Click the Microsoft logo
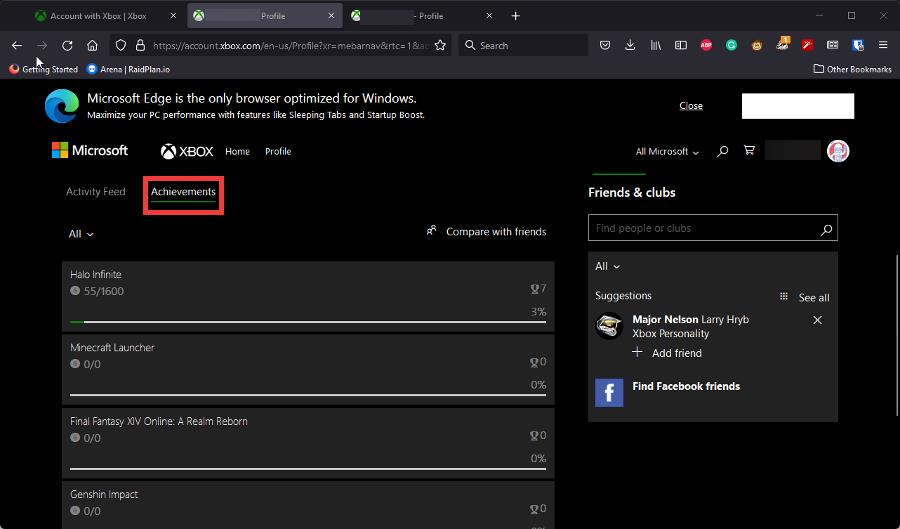Screen dimensions: 900x529 (90, 150)
